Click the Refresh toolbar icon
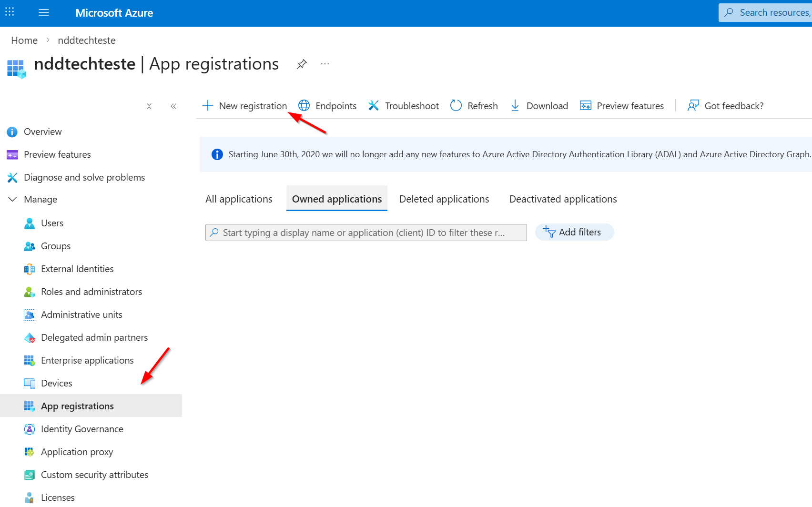This screenshot has width=812, height=507. pos(456,106)
